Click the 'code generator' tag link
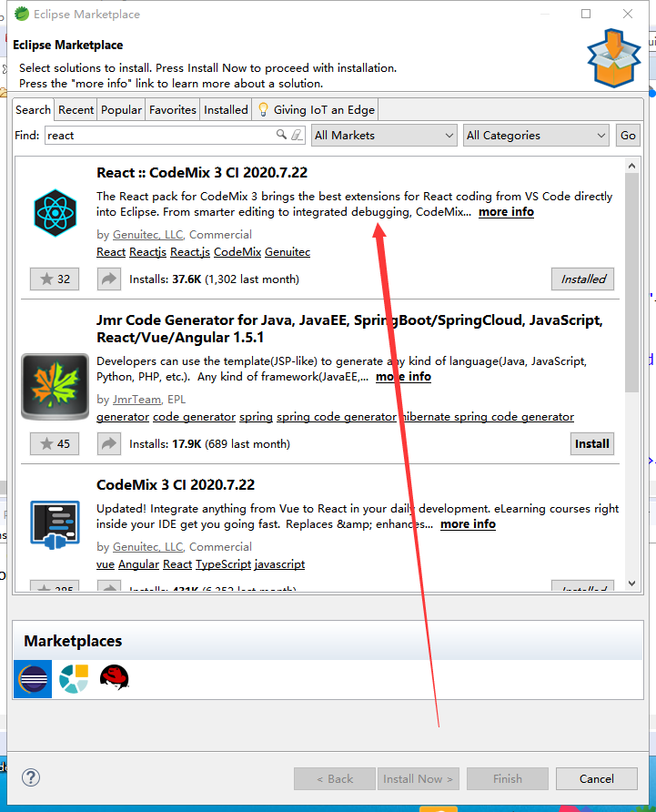The height and width of the screenshot is (812, 656). point(194,417)
